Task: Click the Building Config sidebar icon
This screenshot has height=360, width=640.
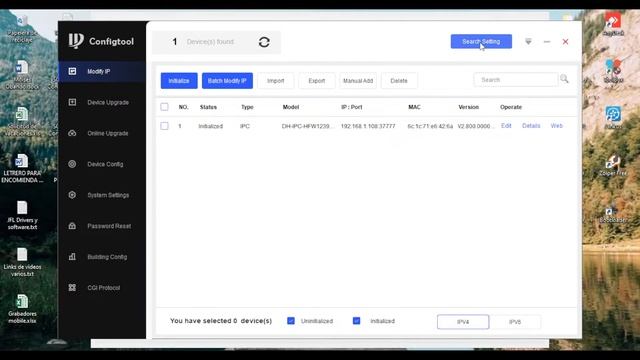Action: click(x=72, y=257)
